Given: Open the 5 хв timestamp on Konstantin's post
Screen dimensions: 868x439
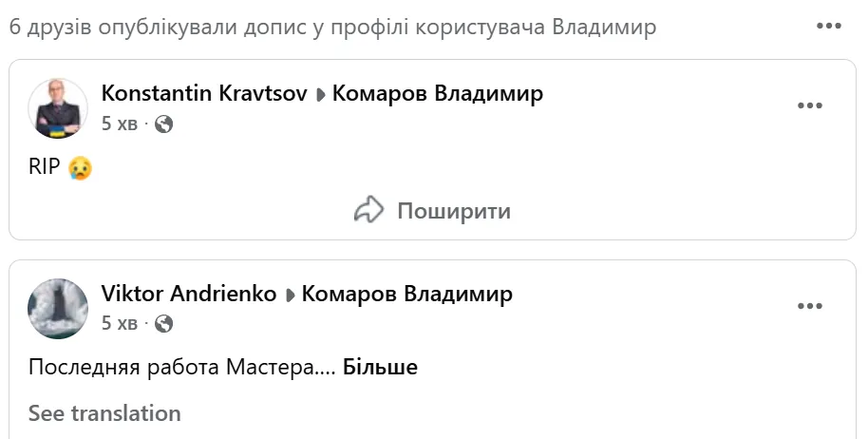Looking at the screenshot, I should click(x=119, y=124).
